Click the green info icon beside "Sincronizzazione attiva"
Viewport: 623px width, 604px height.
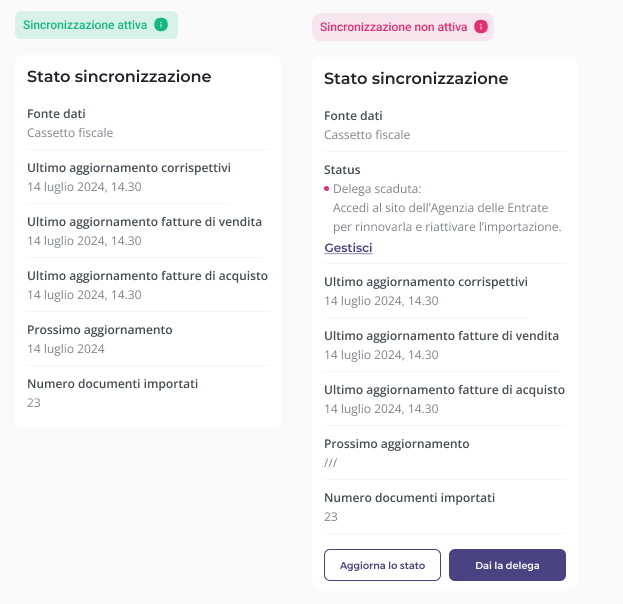pyautogui.click(x=161, y=25)
